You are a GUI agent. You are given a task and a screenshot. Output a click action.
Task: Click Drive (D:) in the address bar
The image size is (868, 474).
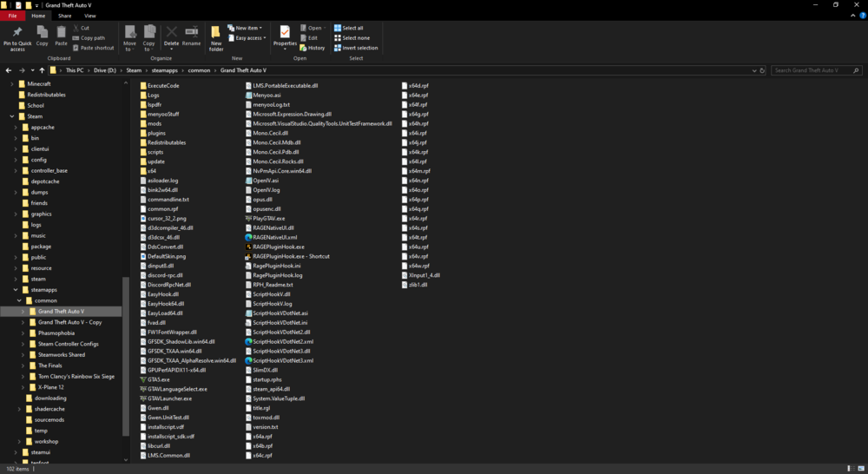[x=105, y=70]
